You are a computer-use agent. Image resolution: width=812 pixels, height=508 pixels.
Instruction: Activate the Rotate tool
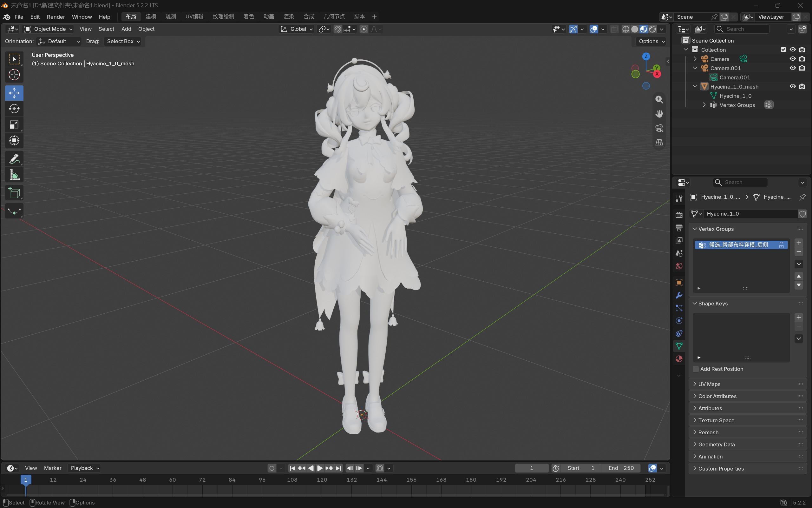point(14,109)
